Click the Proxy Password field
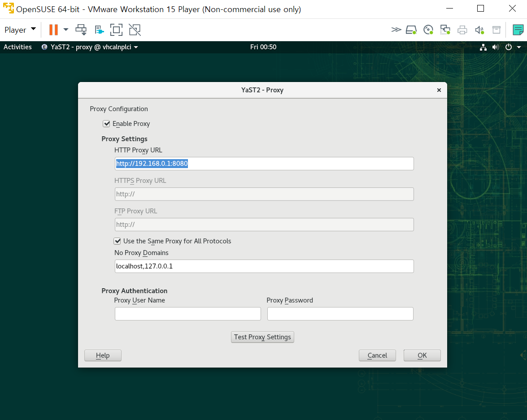The image size is (527, 420). (x=340, y=313)
